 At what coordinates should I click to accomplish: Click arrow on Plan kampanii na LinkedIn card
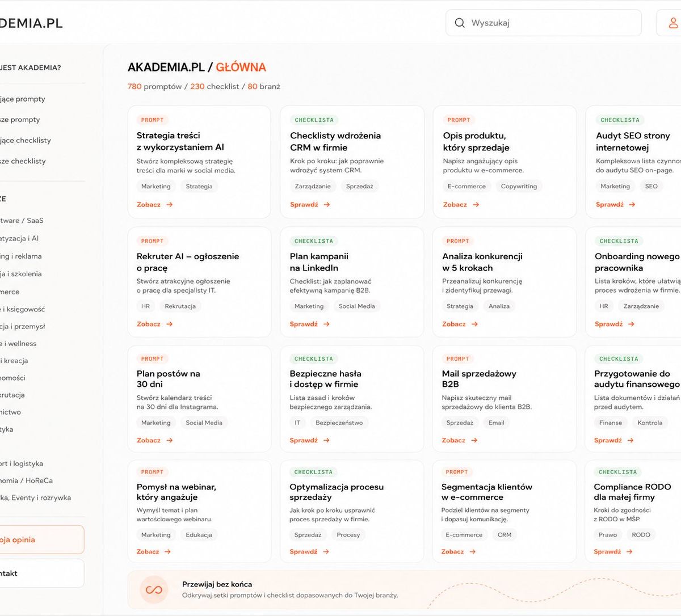pyautogui.click(x=327, y=324)
